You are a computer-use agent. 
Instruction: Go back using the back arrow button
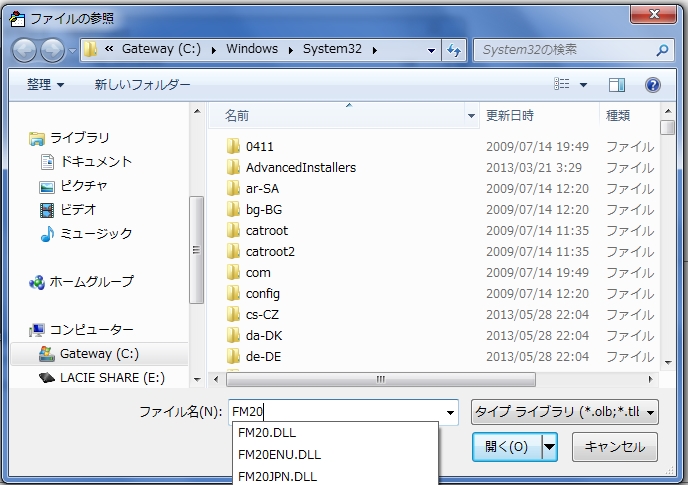pos(24,50)
